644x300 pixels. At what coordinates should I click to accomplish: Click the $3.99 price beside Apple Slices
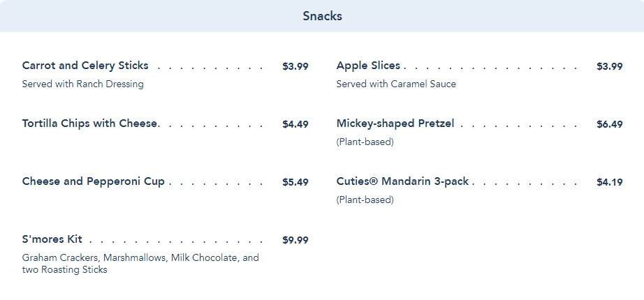(x=609, y=66)
